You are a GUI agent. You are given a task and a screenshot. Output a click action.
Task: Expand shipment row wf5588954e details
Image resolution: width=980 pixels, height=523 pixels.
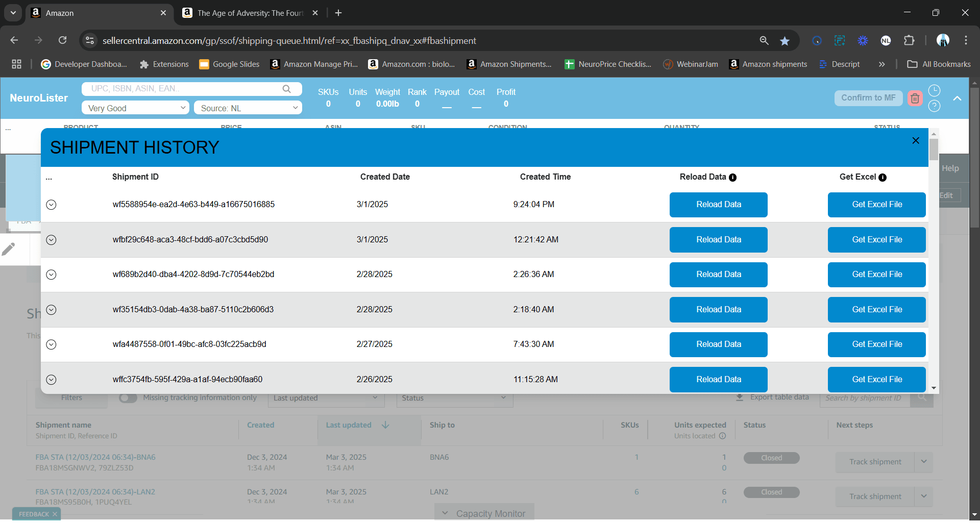tap(51, 205)
